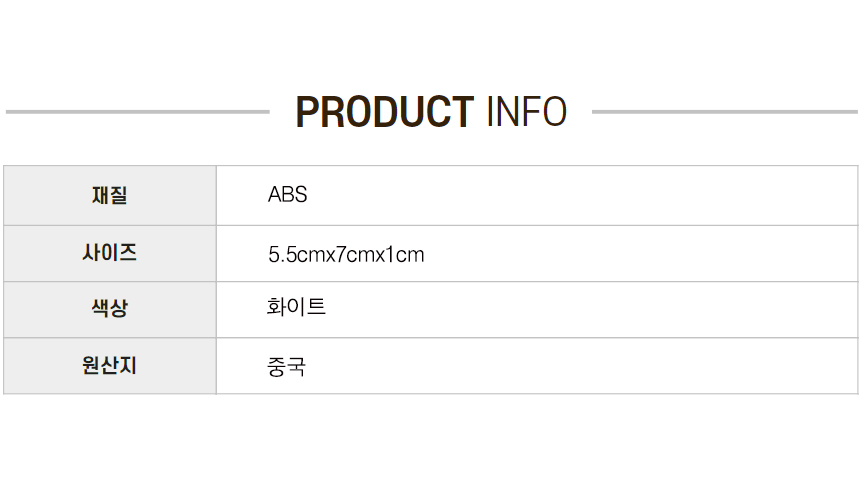The image size is (860, 500).
Task: Click the empty area right of ABS
Action: pos(581,195)
